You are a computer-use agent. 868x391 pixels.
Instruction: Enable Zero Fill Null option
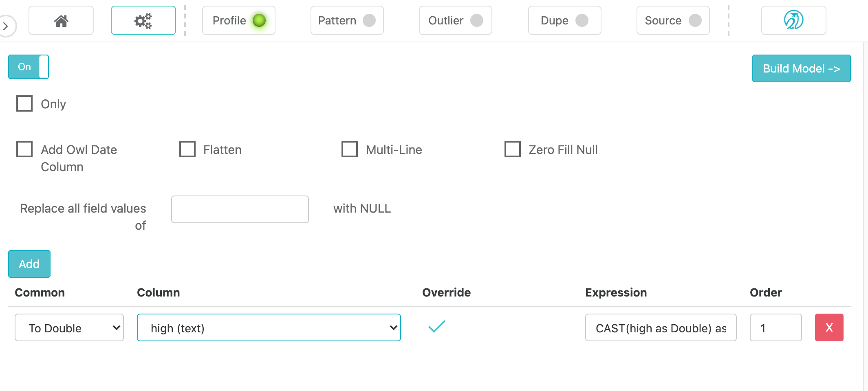[x=512, y=149]
